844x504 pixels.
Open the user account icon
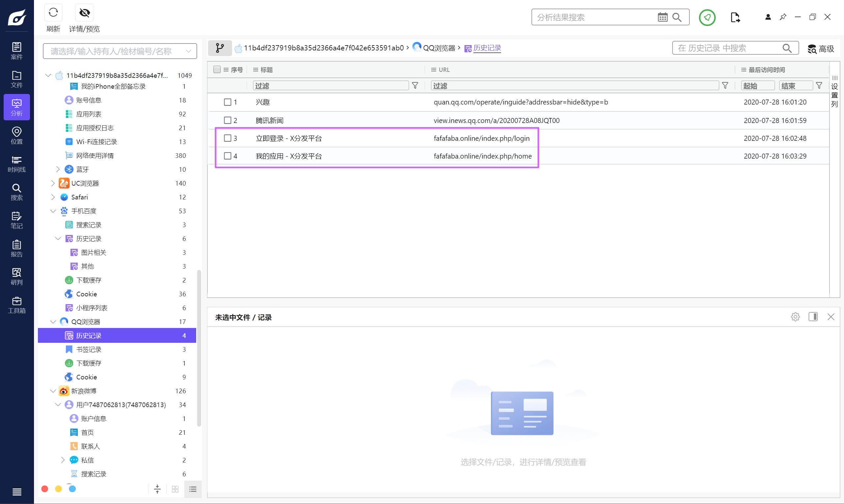pos(768,16)
